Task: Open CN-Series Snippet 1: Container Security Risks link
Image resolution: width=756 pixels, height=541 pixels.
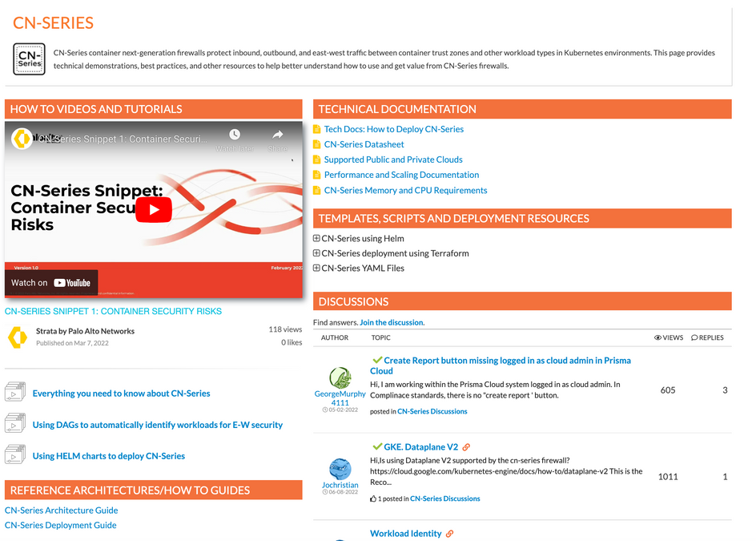Action: (x=113, y=311)
